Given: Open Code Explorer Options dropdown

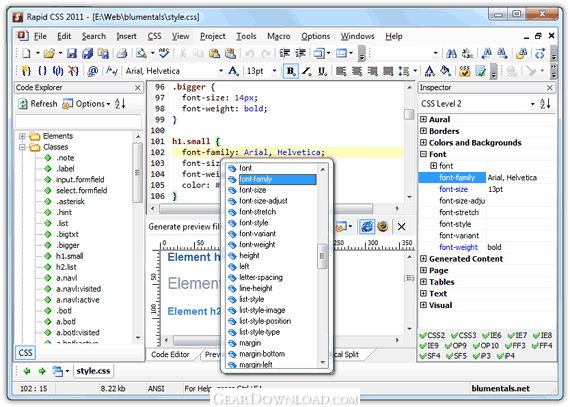Looking at the screenshot, I should (x=86, y=104).
